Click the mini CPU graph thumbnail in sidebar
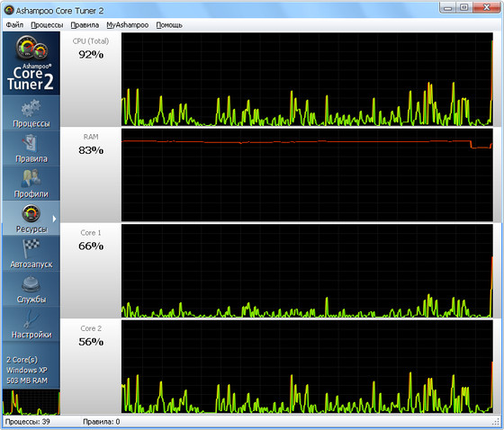Image resolution: width=504 pixels, height=430 pixels. point(31,402)
